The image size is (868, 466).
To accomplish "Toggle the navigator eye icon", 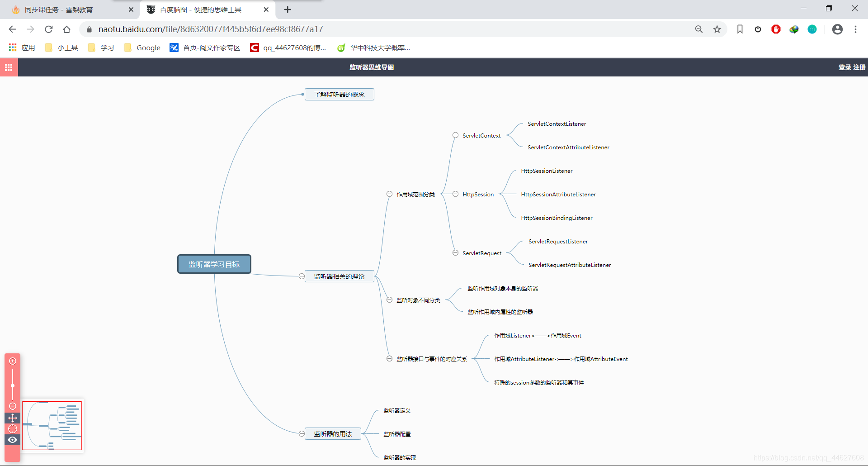I will 13,440.
